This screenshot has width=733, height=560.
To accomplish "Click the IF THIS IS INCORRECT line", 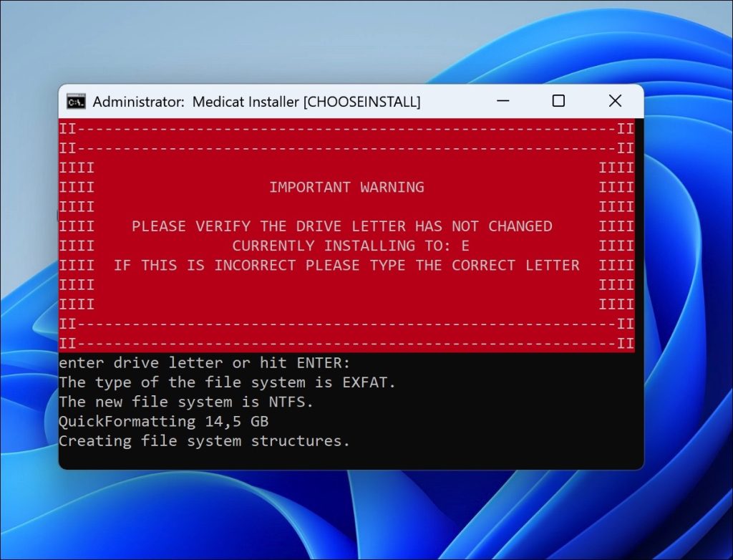I will (346, 265).
